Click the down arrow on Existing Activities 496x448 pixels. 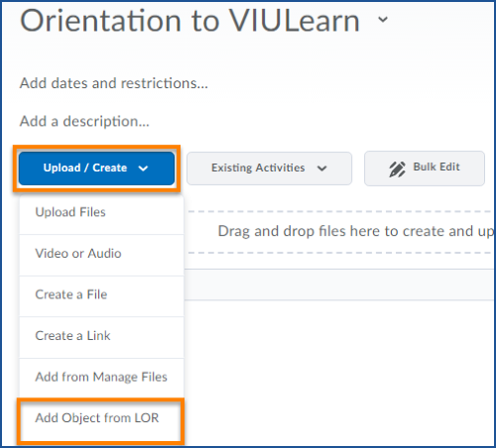pyautogui.click(x=321, y=168)
